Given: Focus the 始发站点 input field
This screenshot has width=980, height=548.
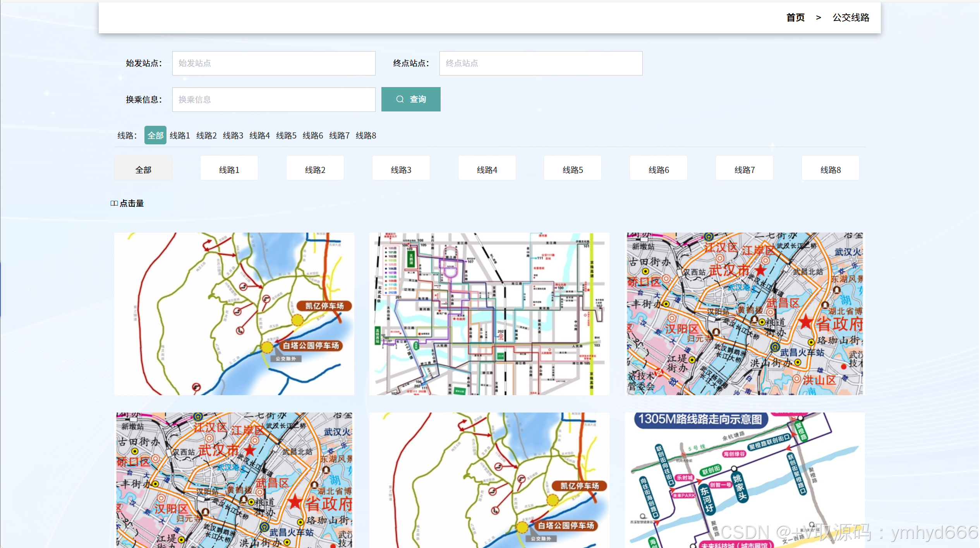Looking at the screenshot, I should pos(273,63).
